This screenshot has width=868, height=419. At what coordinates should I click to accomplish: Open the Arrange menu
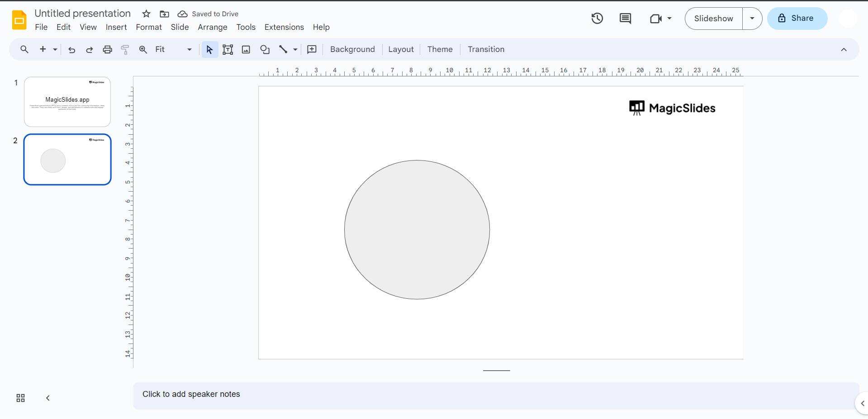pos(212,27)
